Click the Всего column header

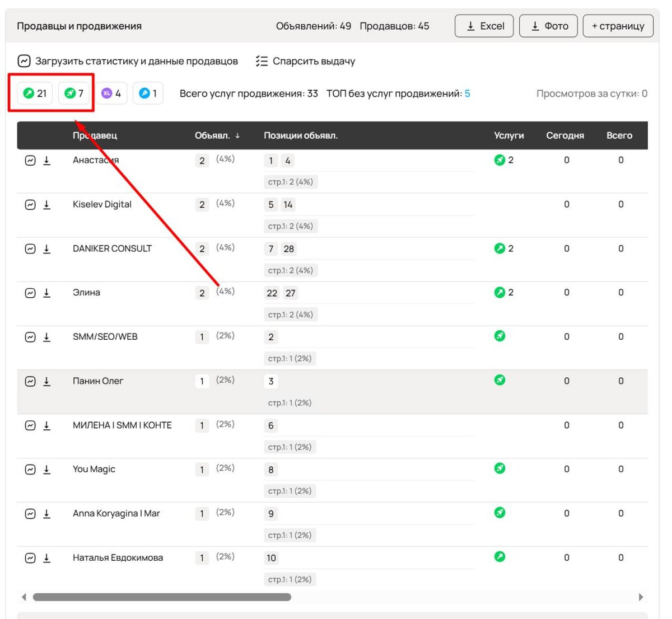coord(619,135)
